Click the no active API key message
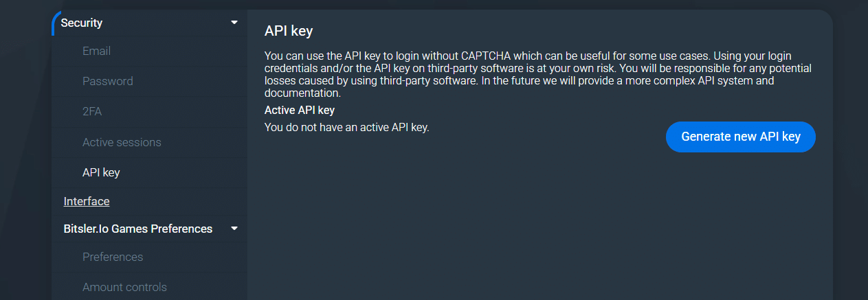This screenshot has height=300, width=868. (347, 127)
